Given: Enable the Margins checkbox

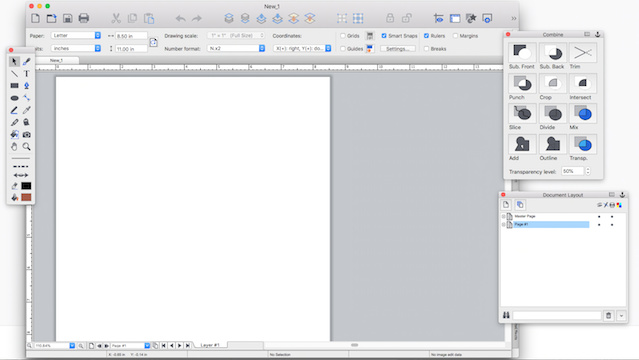Looking at the screenshot, I should coord(455,36).
